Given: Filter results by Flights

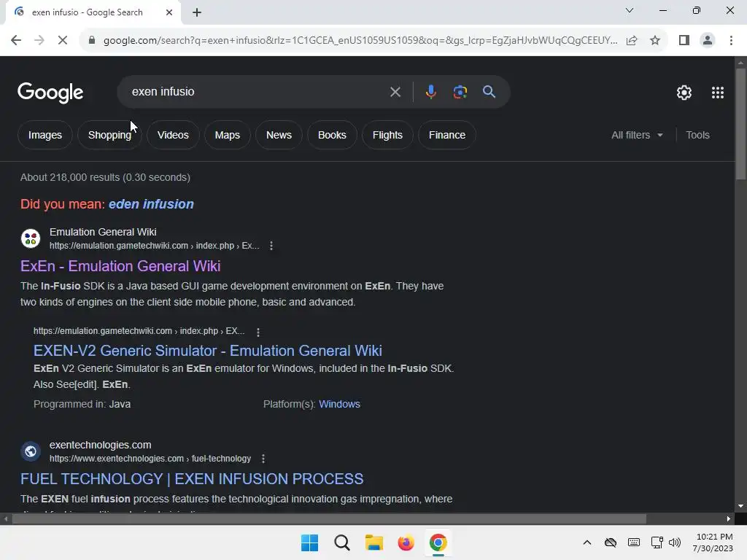Looking at the screenshot, I should [387, 135].
